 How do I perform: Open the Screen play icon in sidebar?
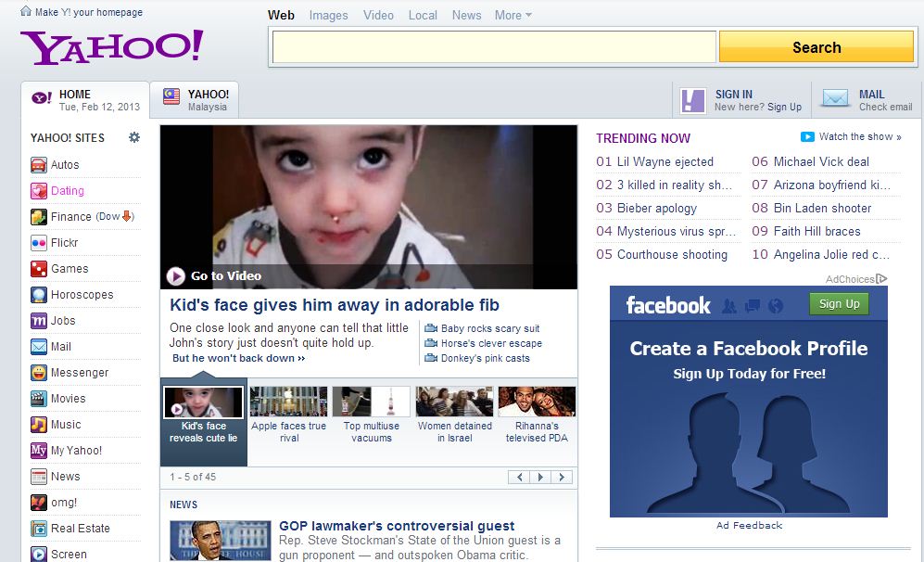[x=39, y=555]
